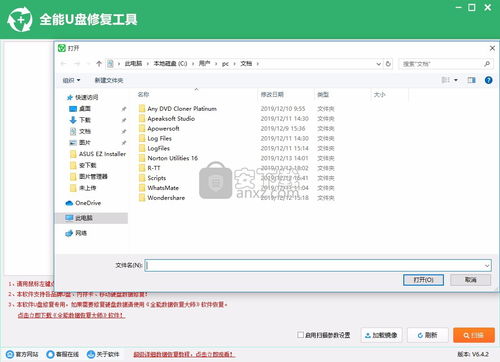The height and width of the screenshot is (362, 500).
Task: Click the New folder (新建文件夹) button
Action: tap(109, 80)
